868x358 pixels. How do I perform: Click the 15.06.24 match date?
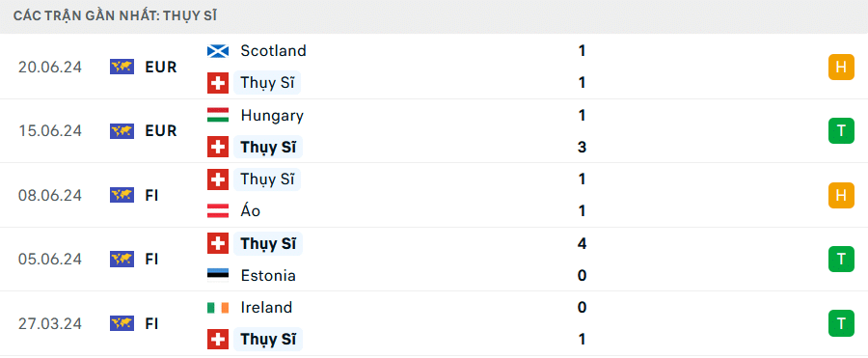pos(50,131)
